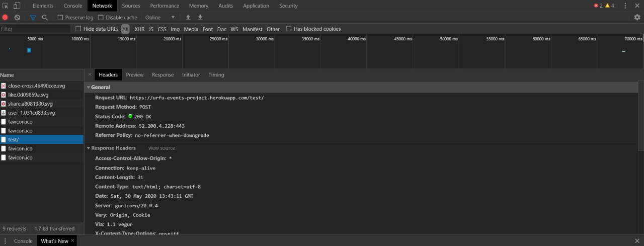
Task: Open the Response tab of the request
Action: coord(163,74)
